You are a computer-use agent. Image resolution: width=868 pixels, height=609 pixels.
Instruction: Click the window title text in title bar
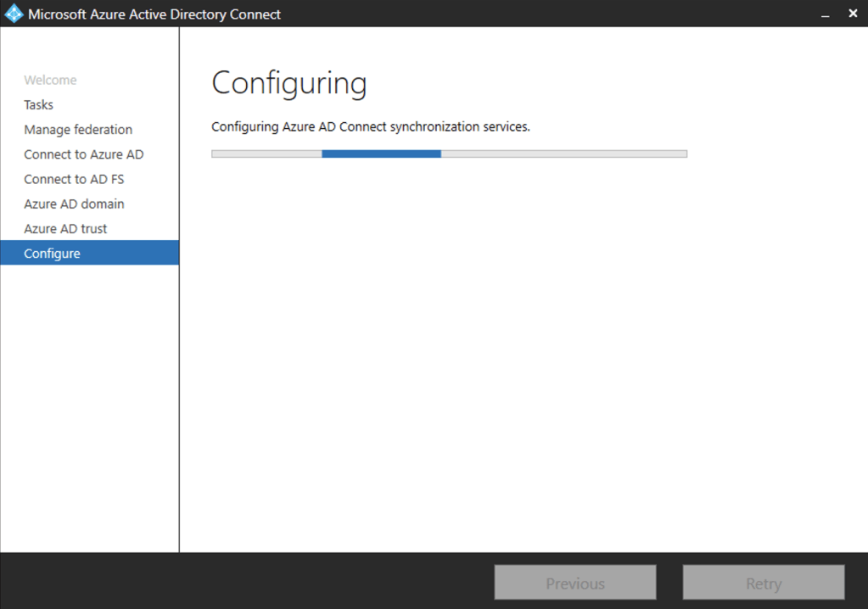[154, 14]
